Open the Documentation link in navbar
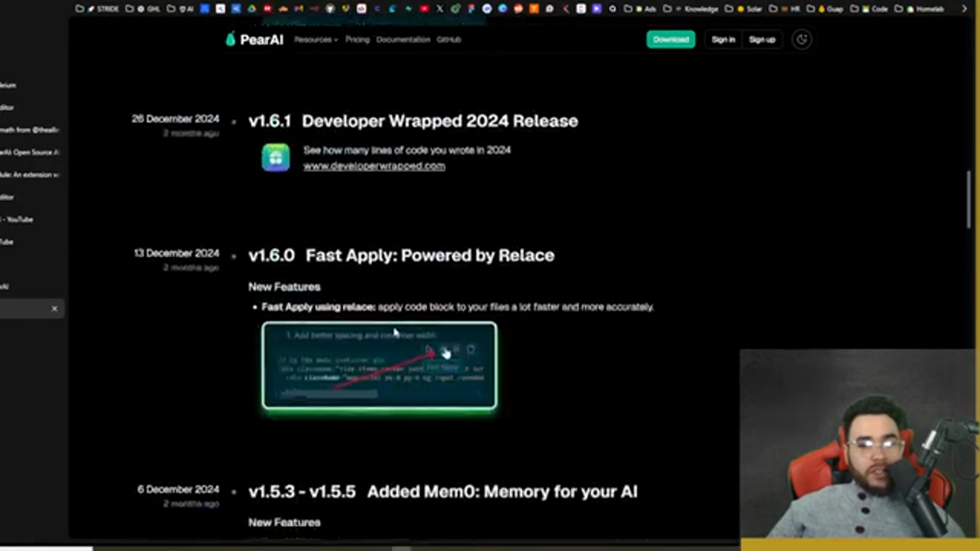 click(403, 40)
